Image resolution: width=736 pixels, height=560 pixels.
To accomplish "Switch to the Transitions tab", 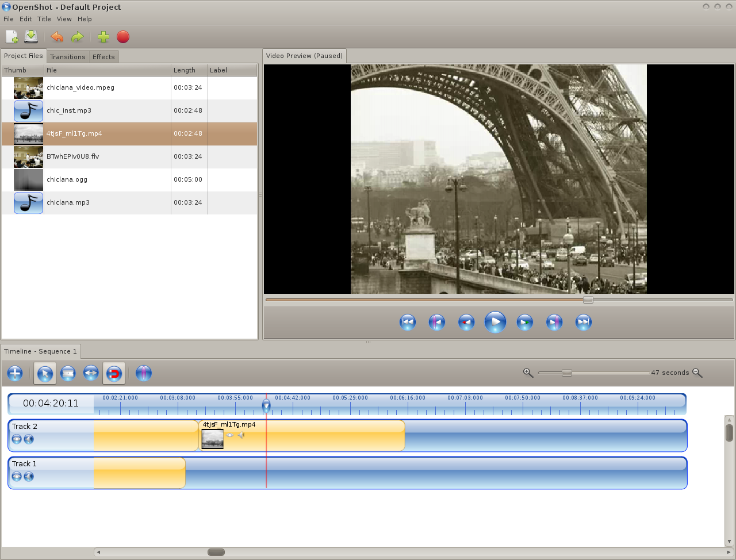I will (67, 57).
